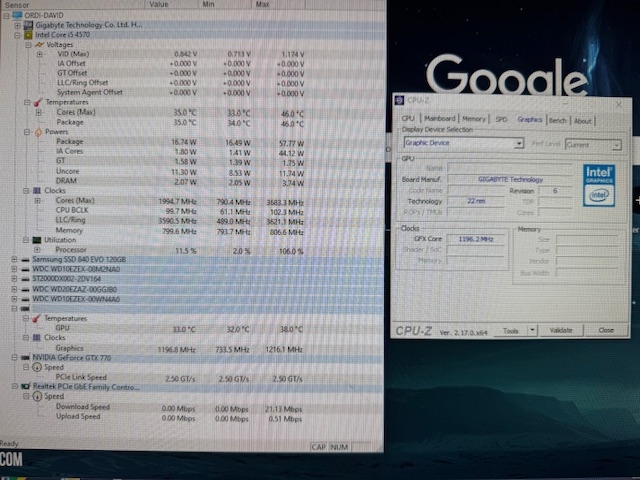The image size is (640, 480).
Task: Click the Powers flame icon
Action: point(38,132)
